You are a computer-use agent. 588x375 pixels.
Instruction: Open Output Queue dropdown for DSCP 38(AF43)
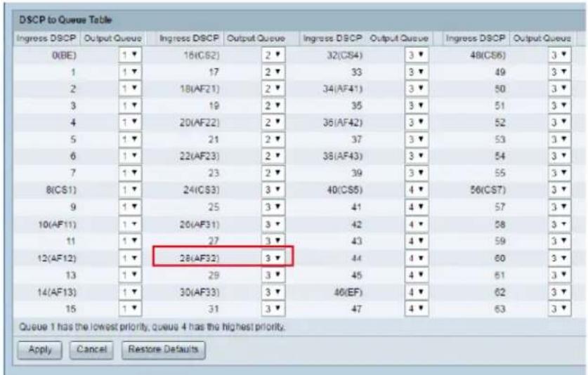click(x=417, y=156)
